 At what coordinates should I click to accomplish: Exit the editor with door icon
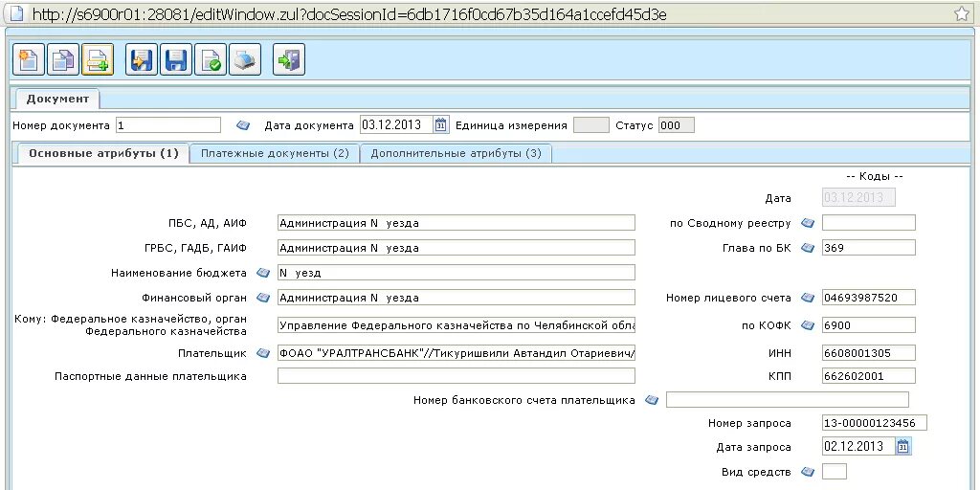pos(289,60)
